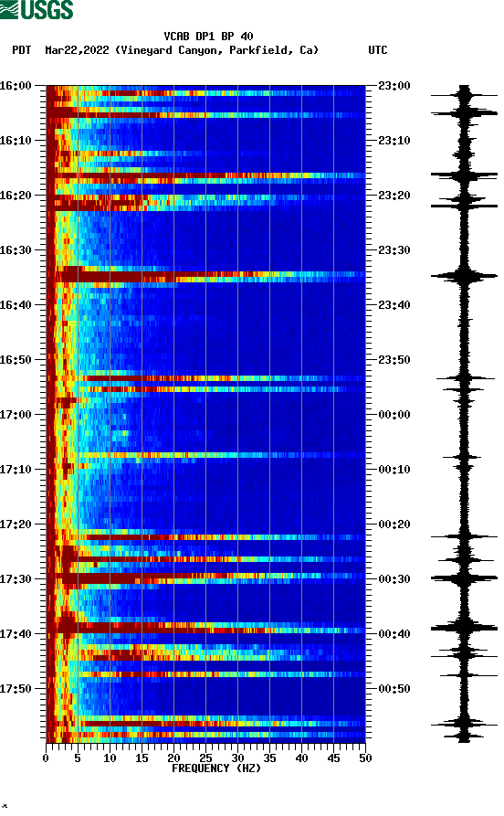Click the date text 'Mar22,2022'
The height and width of the screenshot is (816, 504).
pos(77,50)
